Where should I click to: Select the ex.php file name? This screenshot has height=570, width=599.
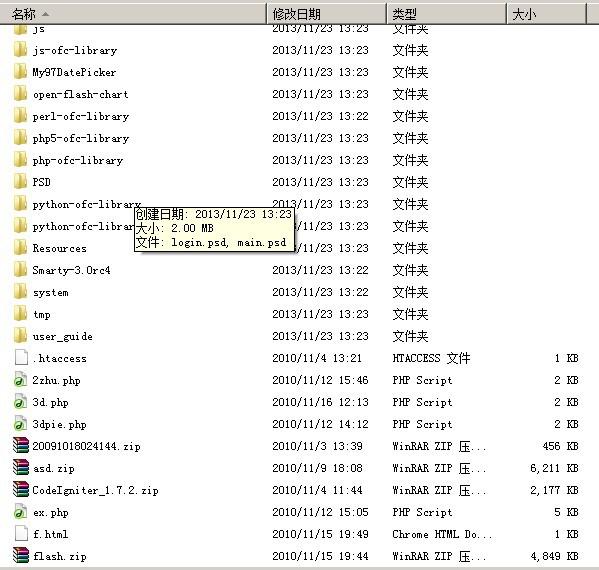[x=51, y=512]
